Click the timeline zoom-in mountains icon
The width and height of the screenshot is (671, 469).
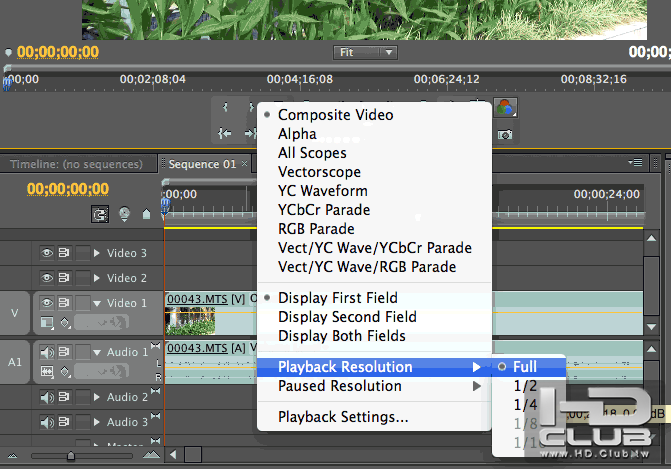150,455
